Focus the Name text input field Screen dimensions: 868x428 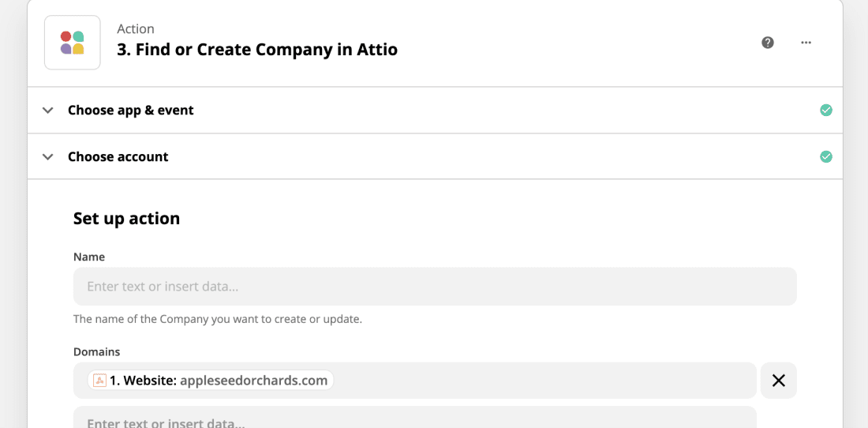pos(435,287)
